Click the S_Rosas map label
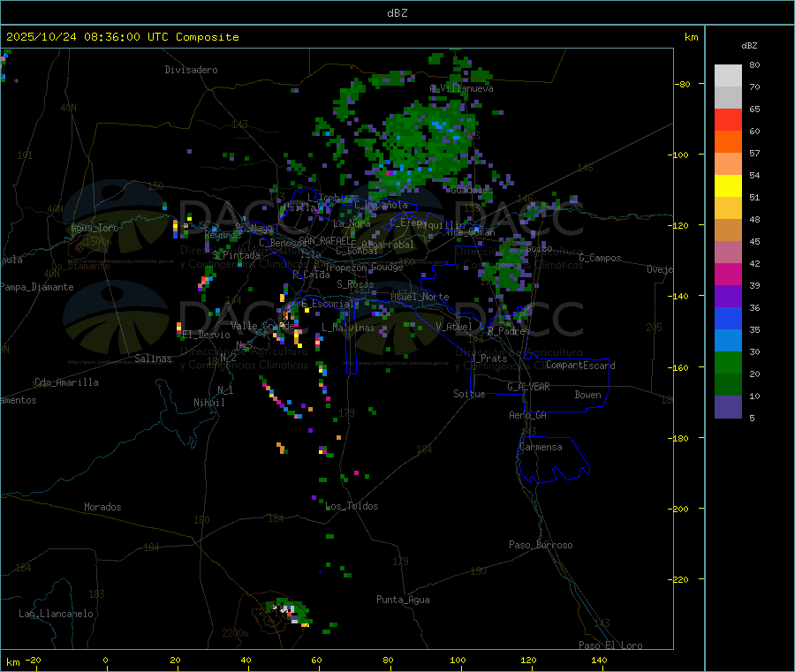 click(x=355, y=285)
